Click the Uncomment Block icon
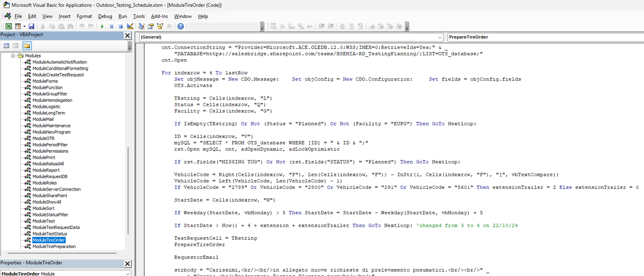Screen dimensions: 644x276 tap(360, 26)
